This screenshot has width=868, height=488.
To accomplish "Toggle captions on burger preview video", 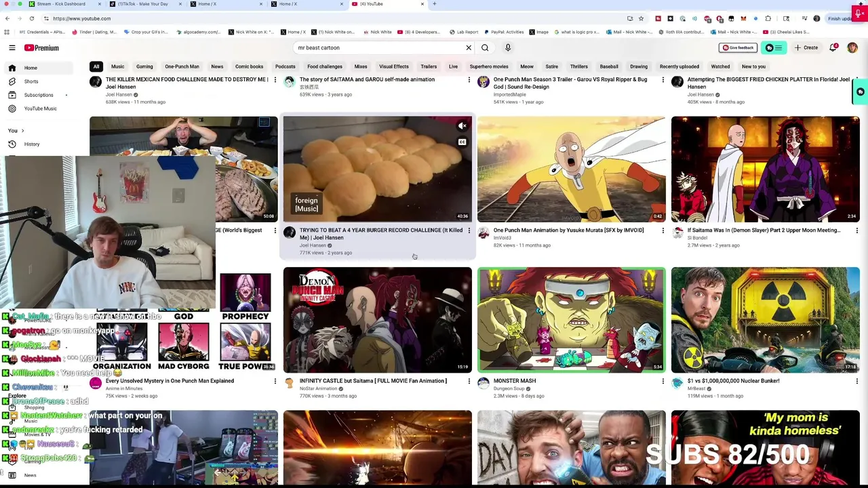I will [462, 142].
